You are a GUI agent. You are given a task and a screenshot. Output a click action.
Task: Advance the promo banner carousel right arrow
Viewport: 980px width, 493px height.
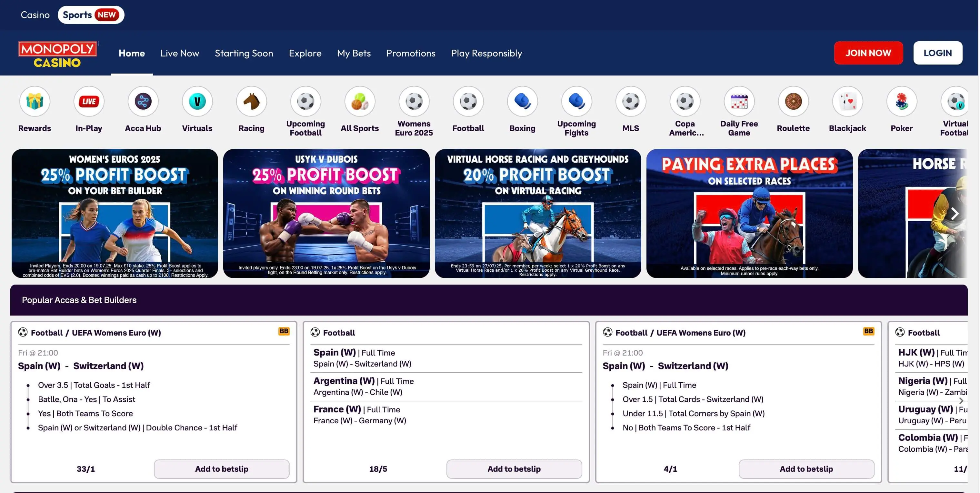coord(955,213)
